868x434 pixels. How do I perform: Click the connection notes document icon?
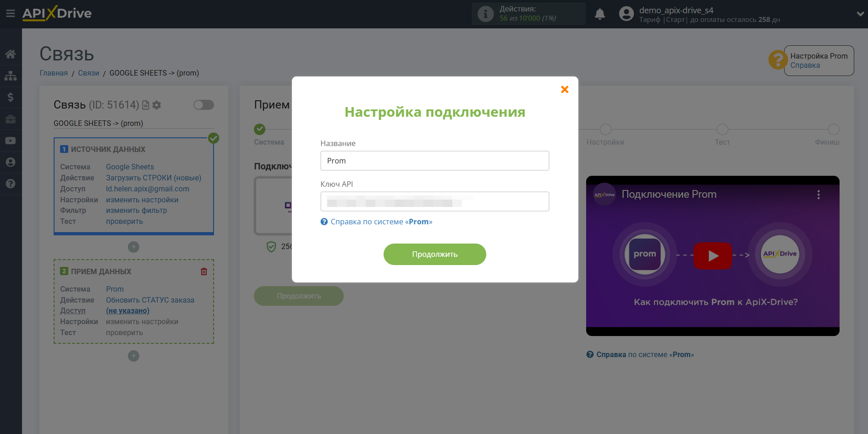(146, 105)
